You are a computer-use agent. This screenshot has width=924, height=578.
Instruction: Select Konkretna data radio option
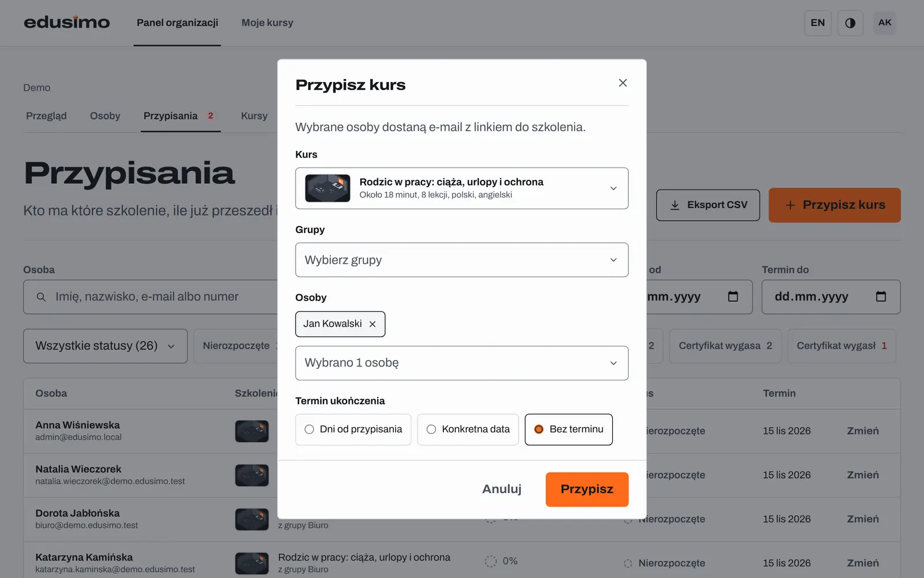(x=468, y=429)
